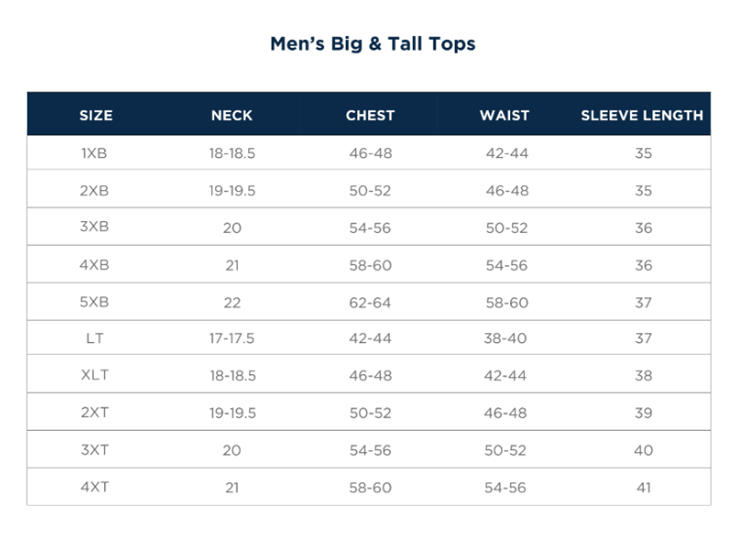Image resolution: width=740 pixels, height=539 pixels.
Task: Click the sleeve length value 41
Action: click(643, 487)
